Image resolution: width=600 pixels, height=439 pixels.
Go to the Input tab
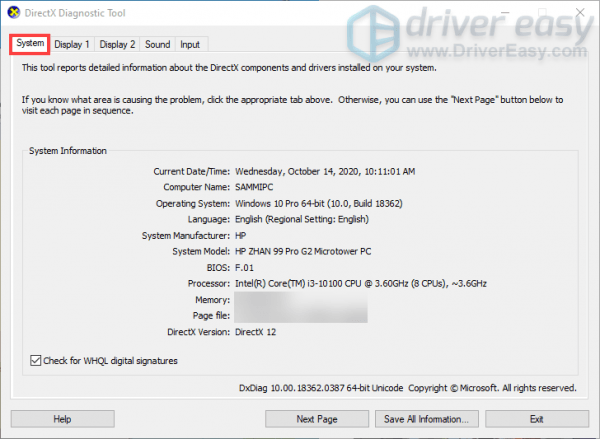190,45
